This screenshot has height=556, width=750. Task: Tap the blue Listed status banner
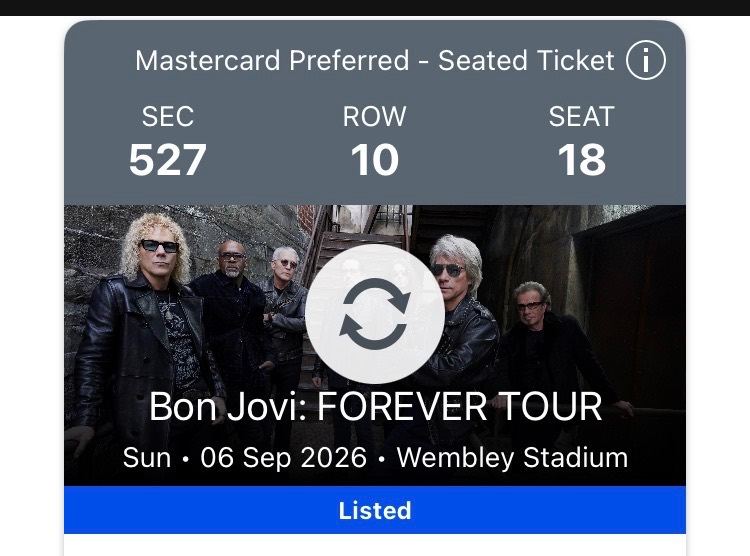tap(375, 511)
